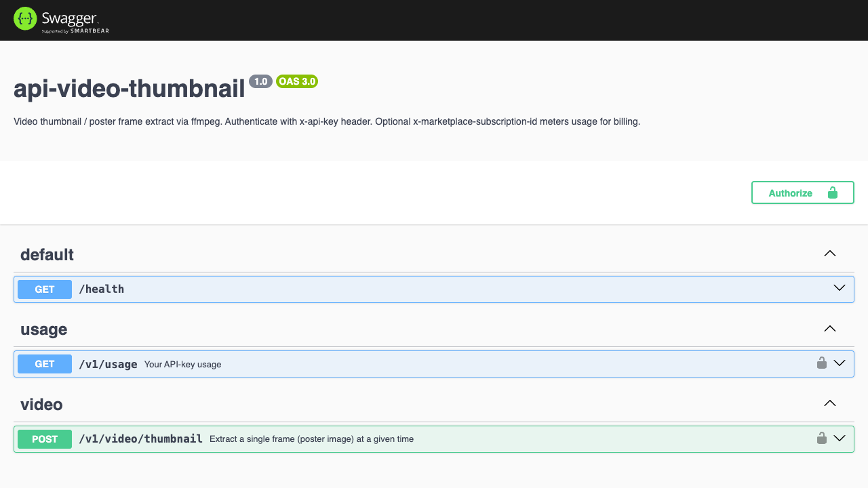Click the 1.0 version badge

pos(260,81)
